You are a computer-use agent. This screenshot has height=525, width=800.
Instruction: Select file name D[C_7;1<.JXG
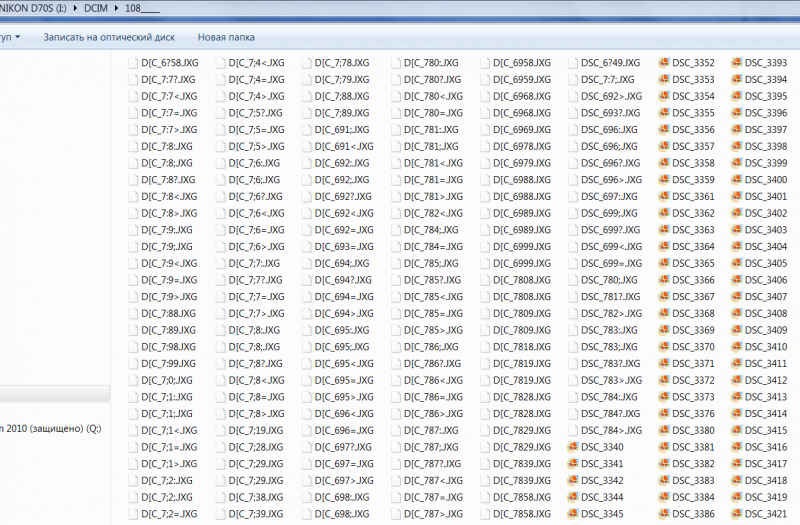(x=169, y=431)
